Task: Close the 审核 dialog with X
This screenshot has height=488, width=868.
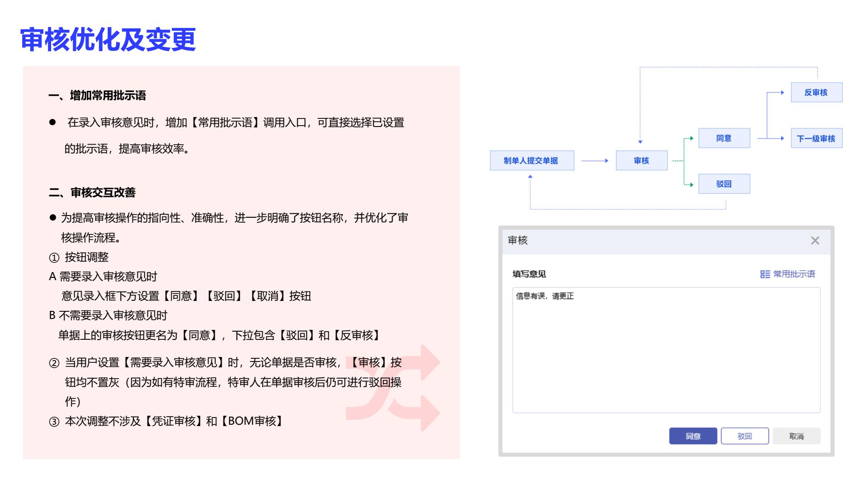Action: click(x=815, y=241)
